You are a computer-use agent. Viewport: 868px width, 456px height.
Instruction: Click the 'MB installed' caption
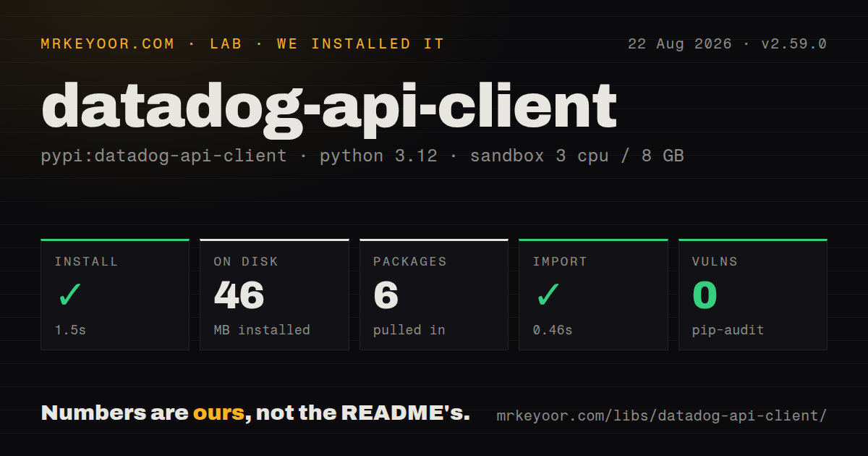pos(262,330)
